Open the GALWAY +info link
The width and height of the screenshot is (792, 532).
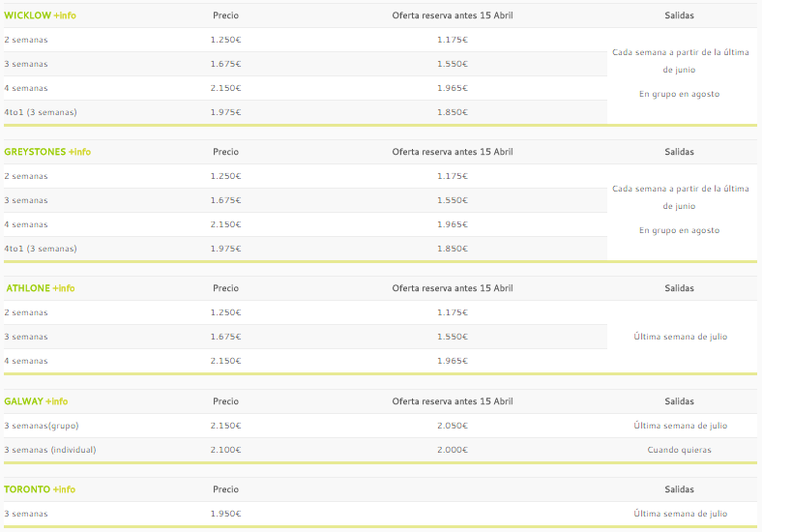click(x=36, y=401)
